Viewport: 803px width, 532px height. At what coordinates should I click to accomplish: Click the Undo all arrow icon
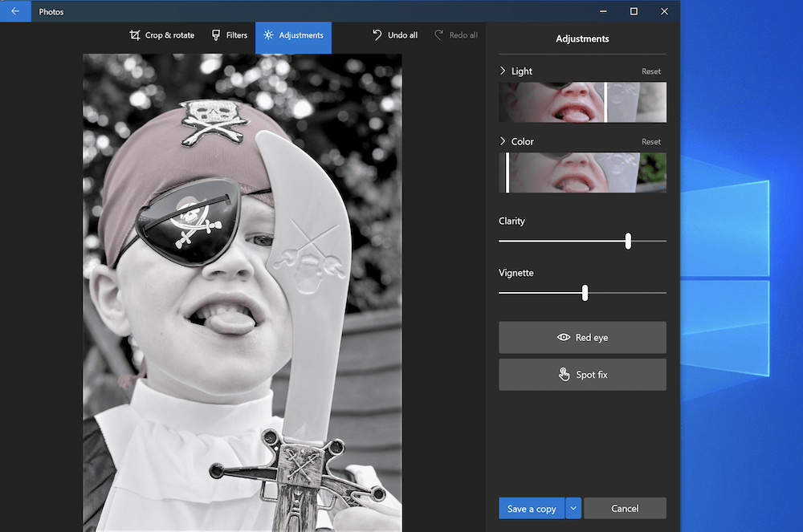pyautogui.click(x=377, y=35)
